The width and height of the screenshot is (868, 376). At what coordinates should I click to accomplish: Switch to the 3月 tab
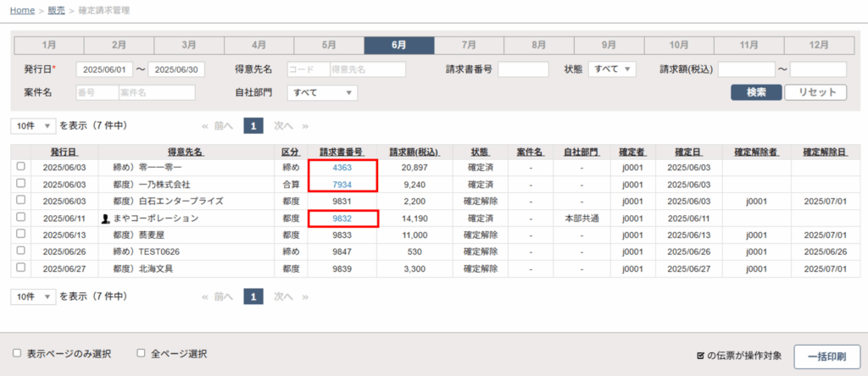pos(189,45)
